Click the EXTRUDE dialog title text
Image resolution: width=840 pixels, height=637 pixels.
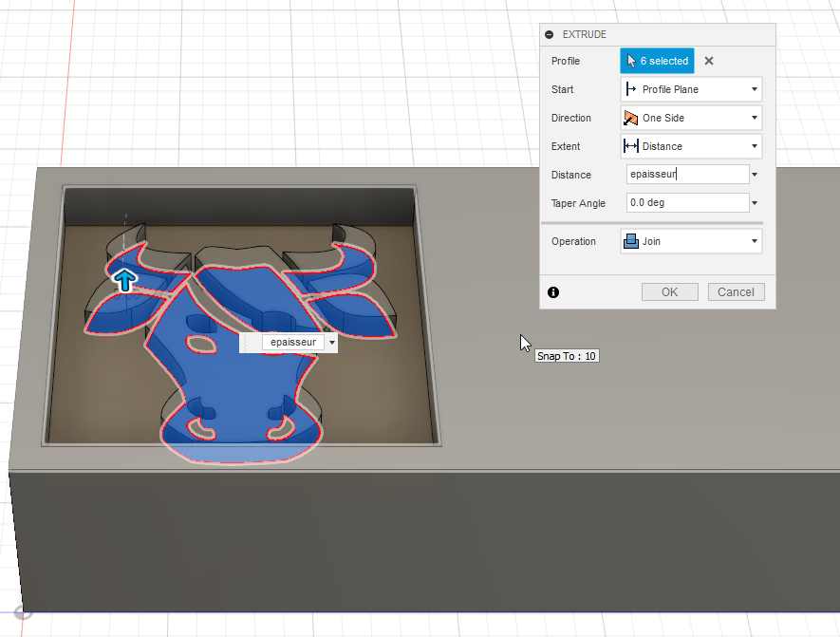(585, 34)
